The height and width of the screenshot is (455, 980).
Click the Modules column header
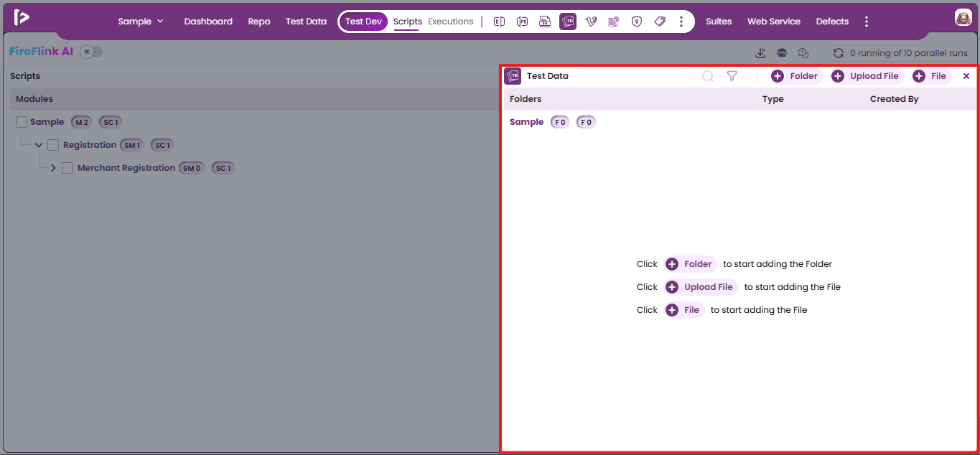click(34, 99)
